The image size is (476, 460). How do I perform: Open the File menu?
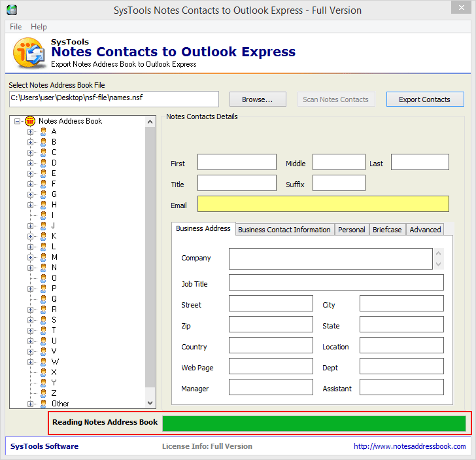click(x=16, y=27)
